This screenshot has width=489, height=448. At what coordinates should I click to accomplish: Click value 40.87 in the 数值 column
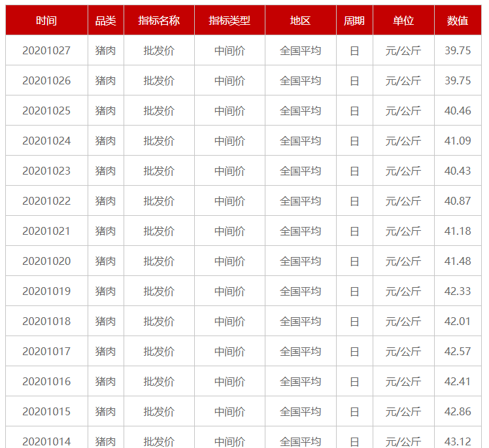click(x=458, y=201)
